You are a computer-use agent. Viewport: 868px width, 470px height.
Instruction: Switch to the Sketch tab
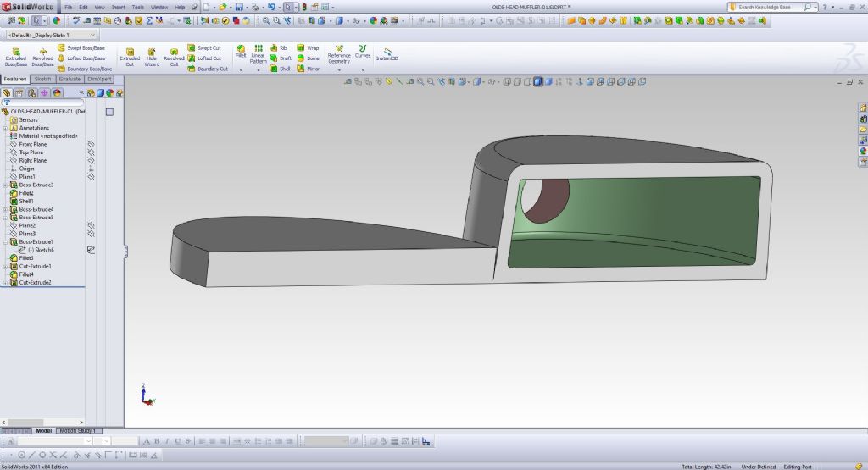(42, 79)
